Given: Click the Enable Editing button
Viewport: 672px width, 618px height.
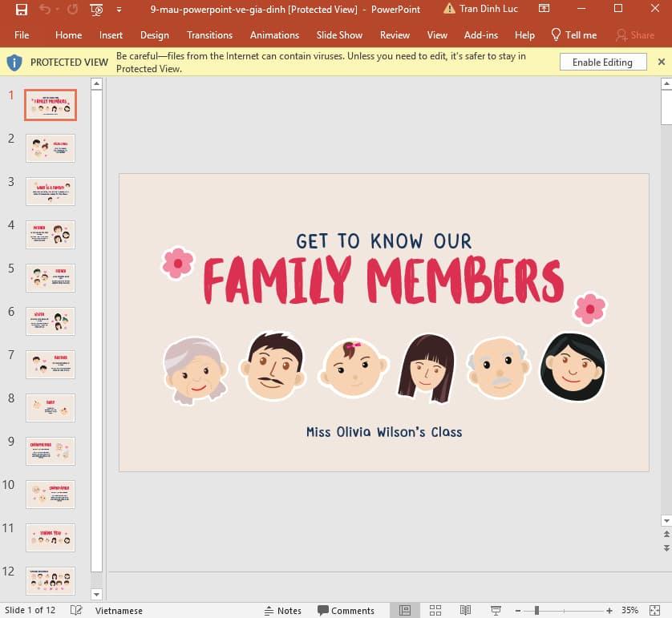Looking at the screenshot, I should (x=602, y=62).
